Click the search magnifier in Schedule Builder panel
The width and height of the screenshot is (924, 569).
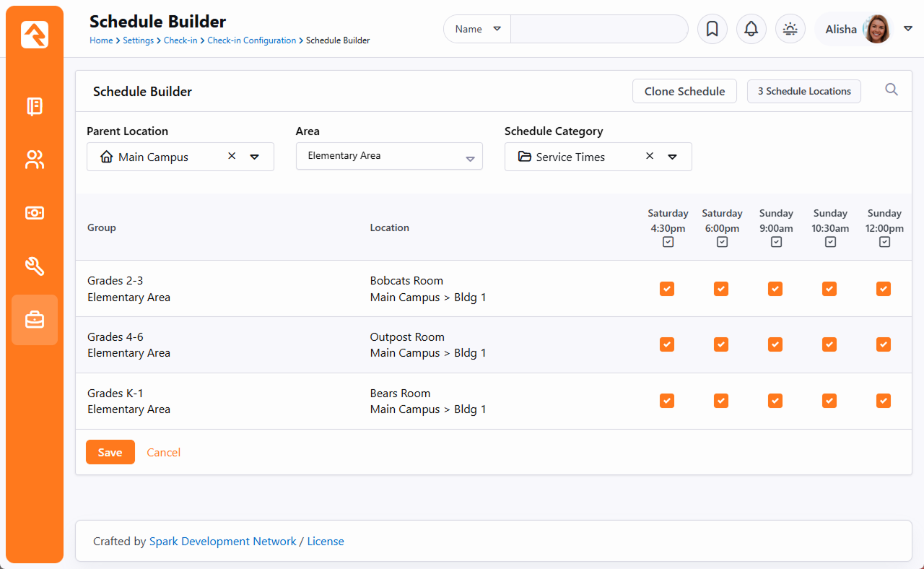click(892, 90)
